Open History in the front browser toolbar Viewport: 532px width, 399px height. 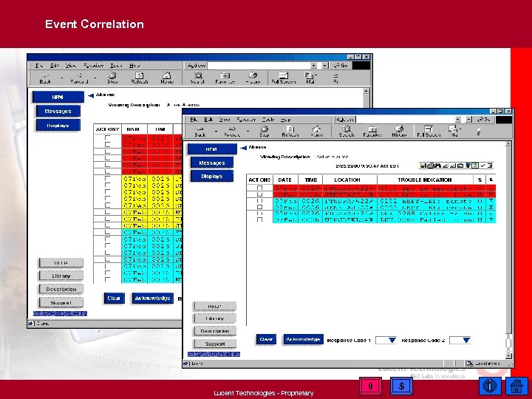[x=399, y=131]
